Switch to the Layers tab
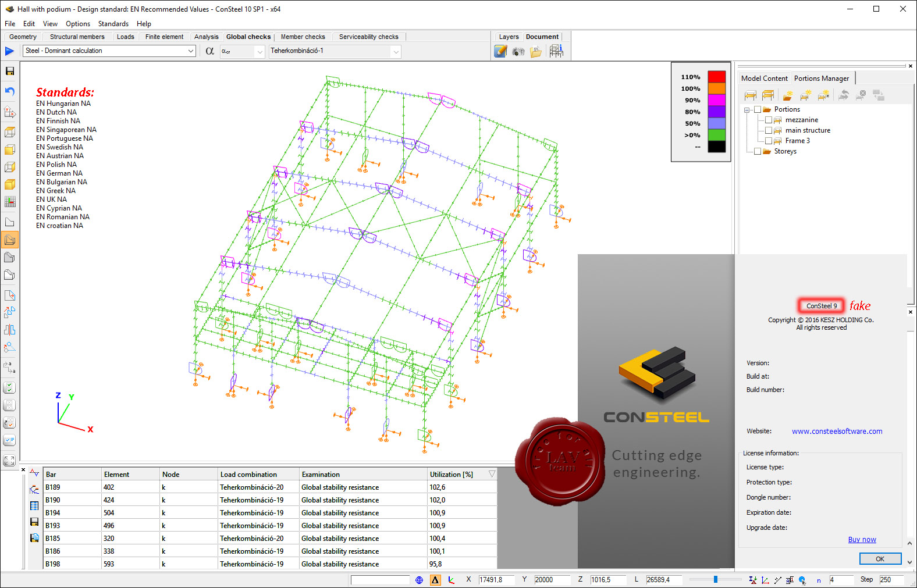The image size is (917, 588). point(509,37)
